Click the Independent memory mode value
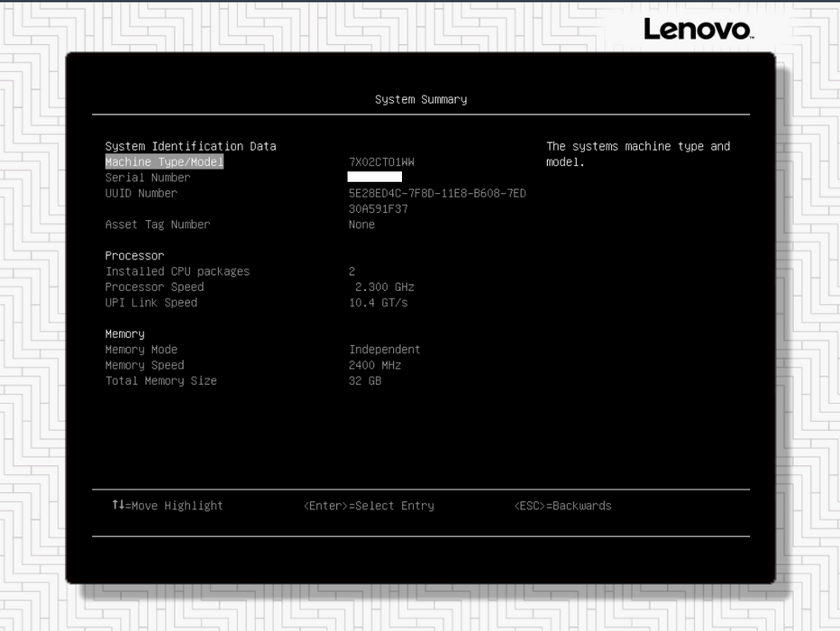Screen dimensions: 840x631 click(385, 349)
